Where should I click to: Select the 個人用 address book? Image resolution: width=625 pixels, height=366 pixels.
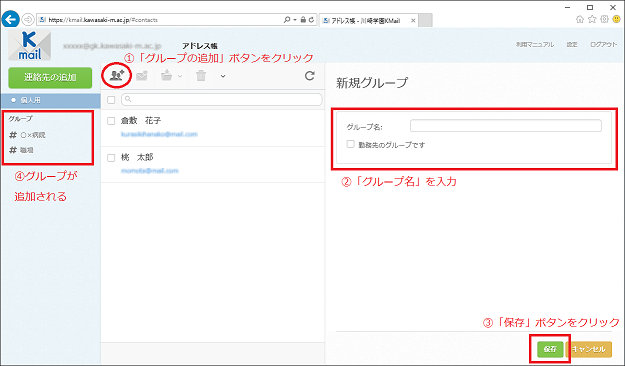(x=50, y=100)
